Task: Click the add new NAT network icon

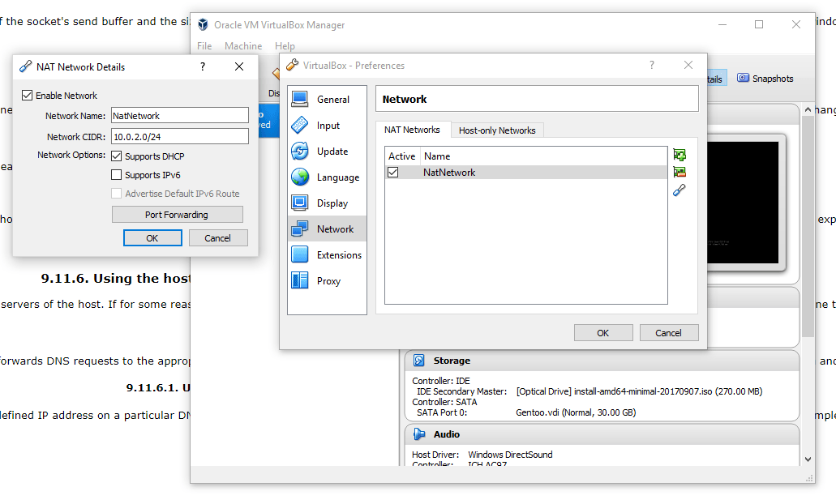Action: click(680, 154)
